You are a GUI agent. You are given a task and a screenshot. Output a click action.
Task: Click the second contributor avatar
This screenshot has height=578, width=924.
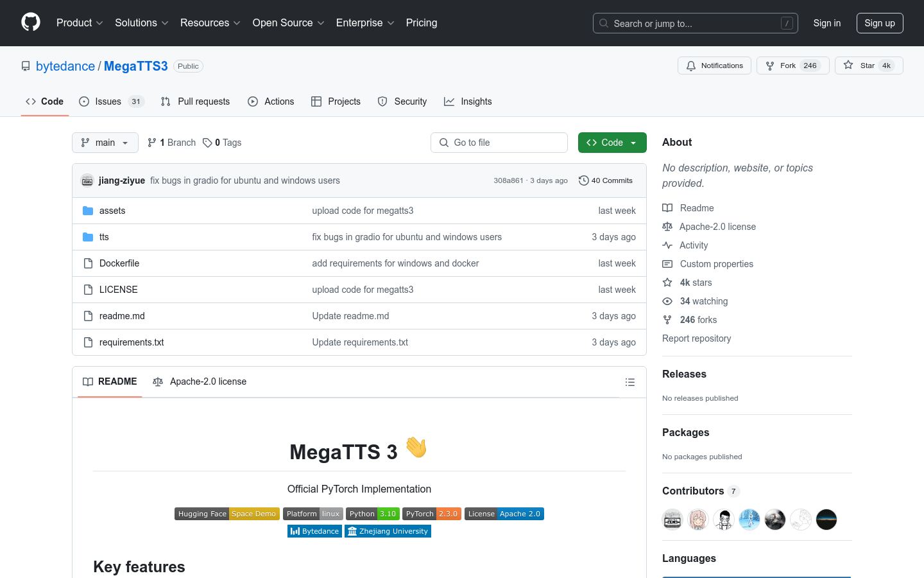(x=698, y=519)
